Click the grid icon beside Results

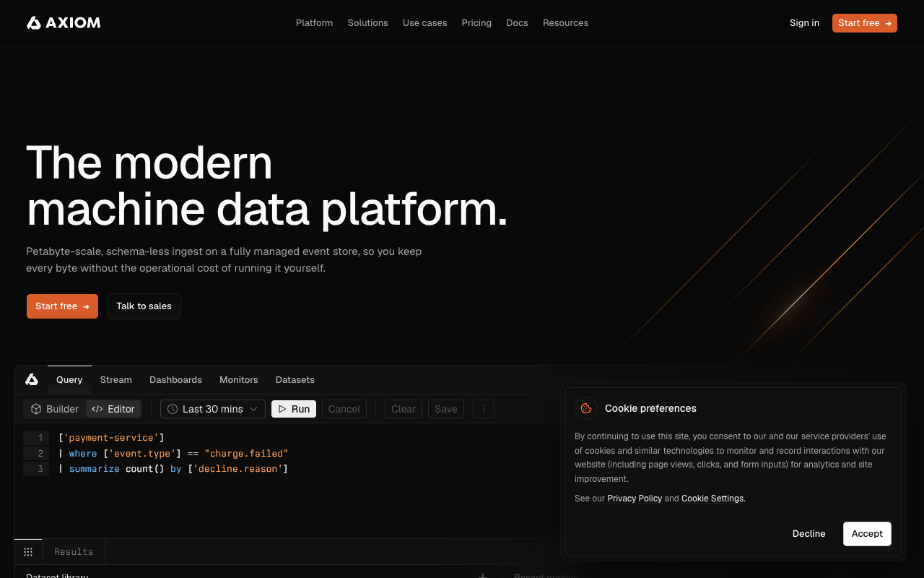28,552
